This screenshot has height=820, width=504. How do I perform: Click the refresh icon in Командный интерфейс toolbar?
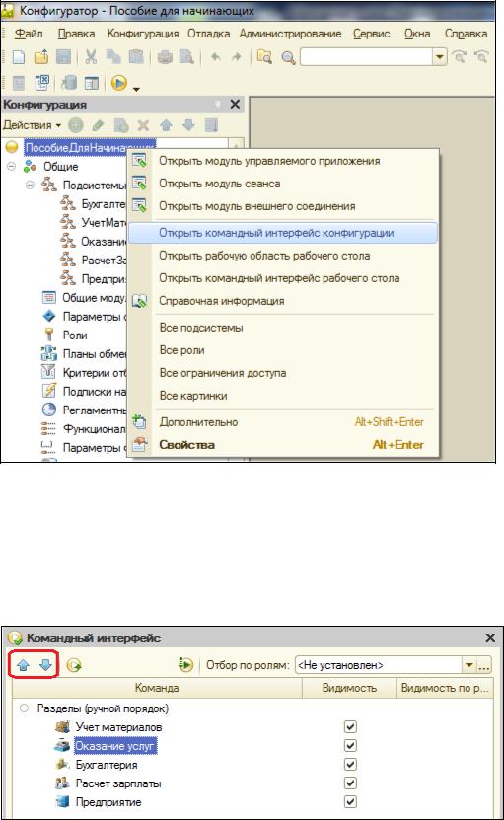74,665
